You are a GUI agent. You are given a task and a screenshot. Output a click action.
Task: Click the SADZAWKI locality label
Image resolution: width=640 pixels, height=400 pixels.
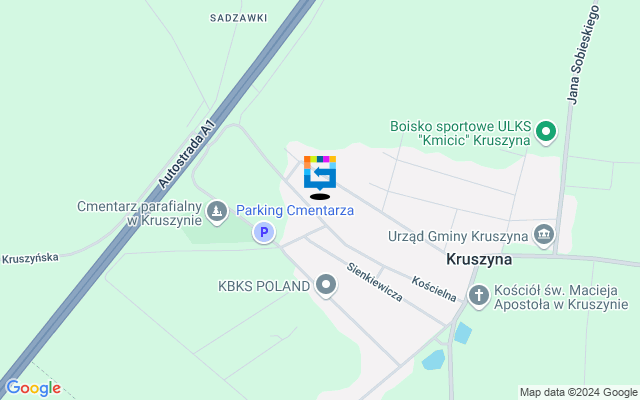point(239,18)
